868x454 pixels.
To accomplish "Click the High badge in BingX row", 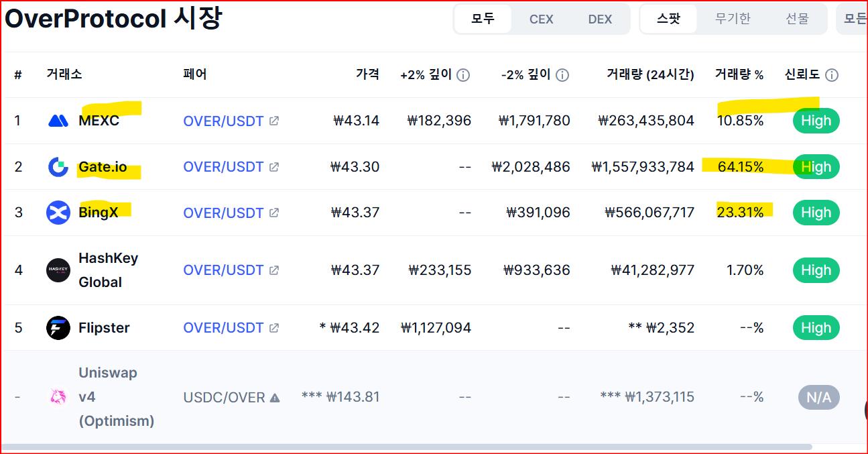I will pyautogui.click(x=816, y=213).
